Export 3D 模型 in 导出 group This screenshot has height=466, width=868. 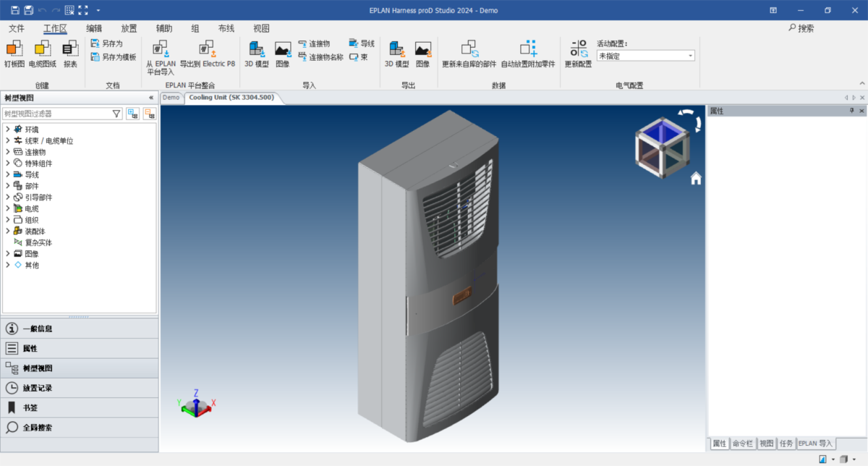coord(396,54)
